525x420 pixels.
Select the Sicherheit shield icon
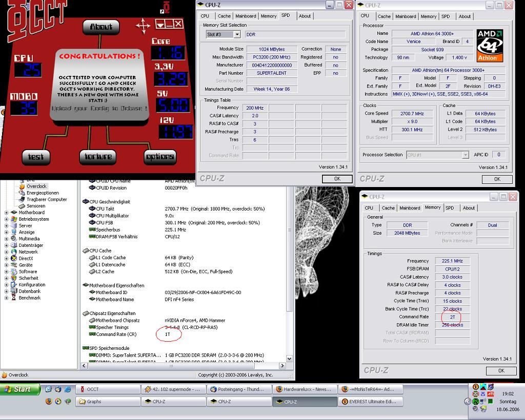click(x=14, y=278)
